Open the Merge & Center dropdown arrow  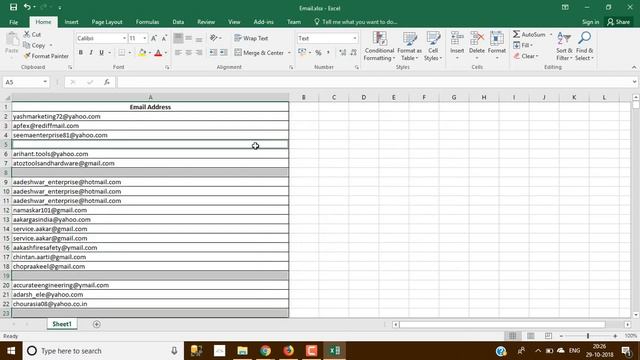[x=289, y=53]
